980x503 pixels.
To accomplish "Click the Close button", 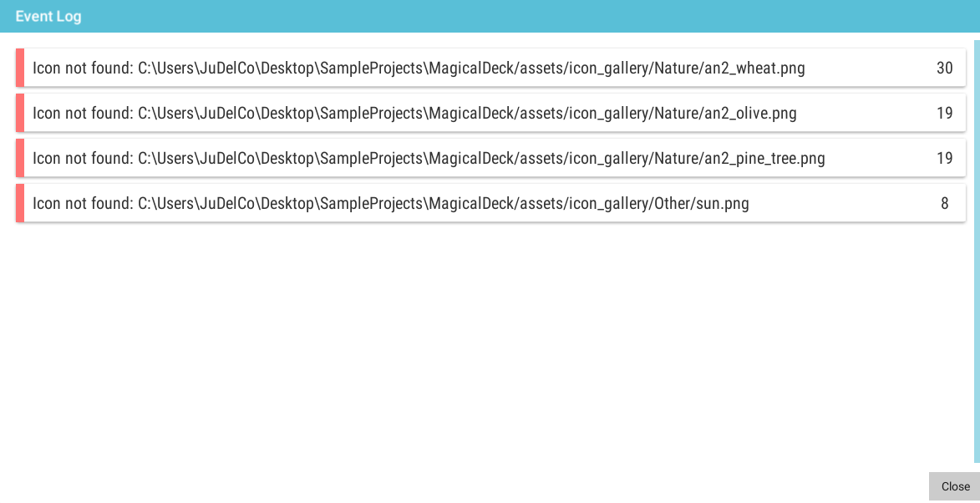I will 954,486.
